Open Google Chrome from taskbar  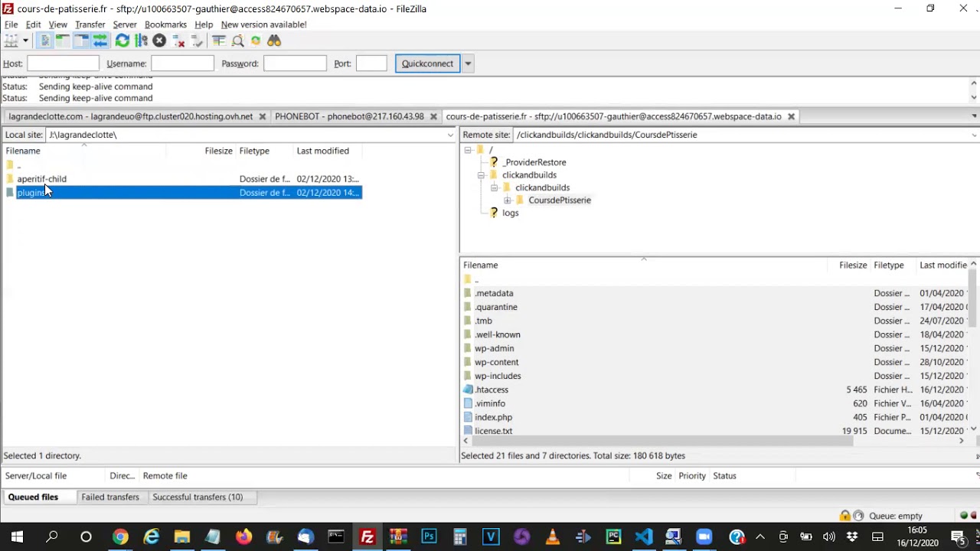coord(120,536)
